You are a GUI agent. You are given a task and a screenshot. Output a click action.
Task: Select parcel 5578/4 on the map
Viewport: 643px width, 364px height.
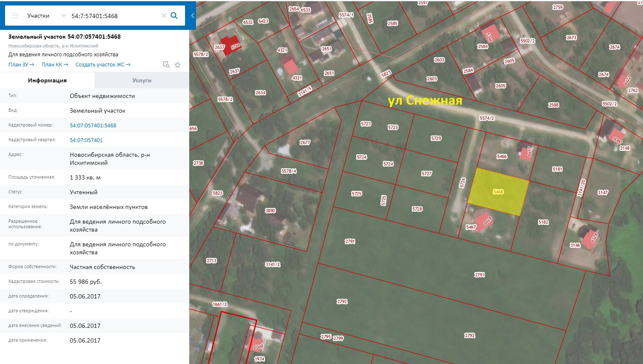pos(289,171)
